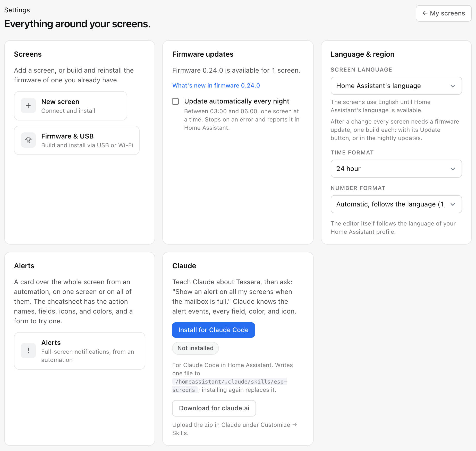The image size is (476, 451).
Task: Click the back arrow beside My screens
Action: click(x=425, y=13)
